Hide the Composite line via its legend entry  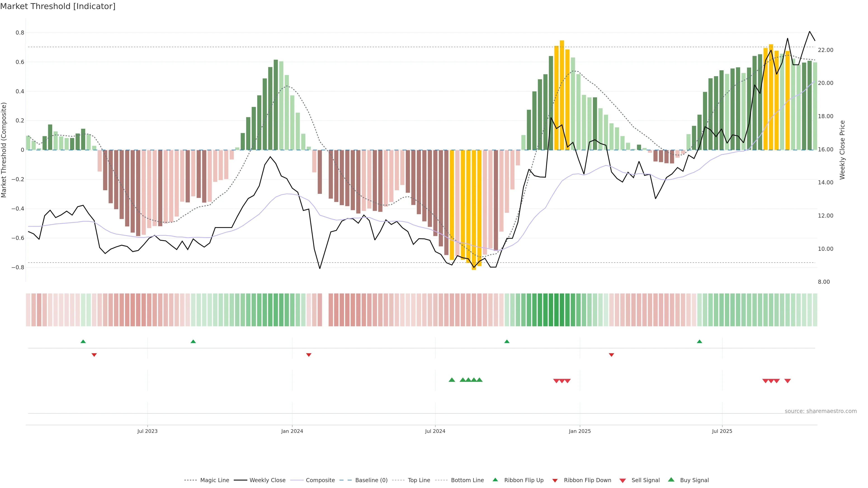[320, 480]
